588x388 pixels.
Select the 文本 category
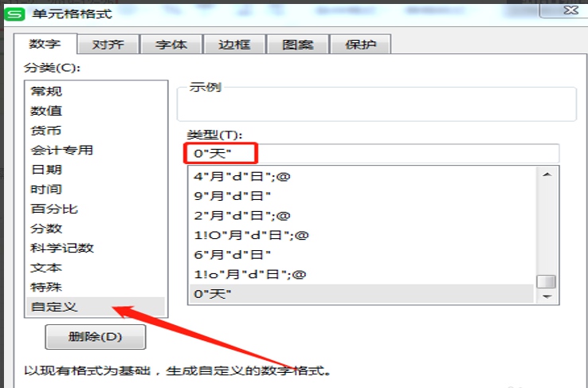point(96,268)
